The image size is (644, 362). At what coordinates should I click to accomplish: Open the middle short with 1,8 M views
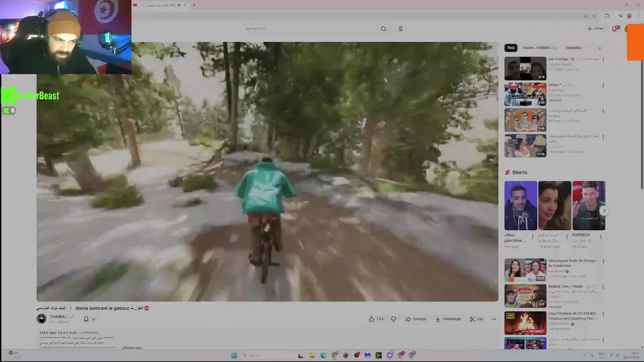click(x=554, y=206)
